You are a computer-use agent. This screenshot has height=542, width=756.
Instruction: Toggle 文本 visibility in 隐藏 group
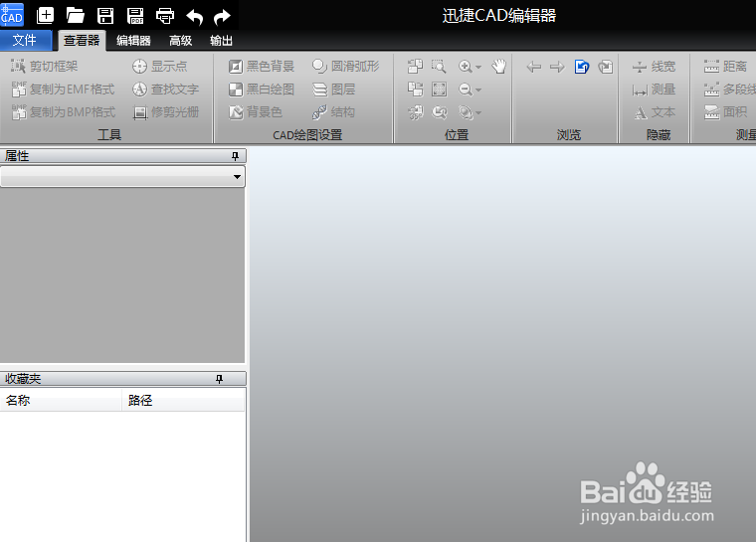click(654, 112)
